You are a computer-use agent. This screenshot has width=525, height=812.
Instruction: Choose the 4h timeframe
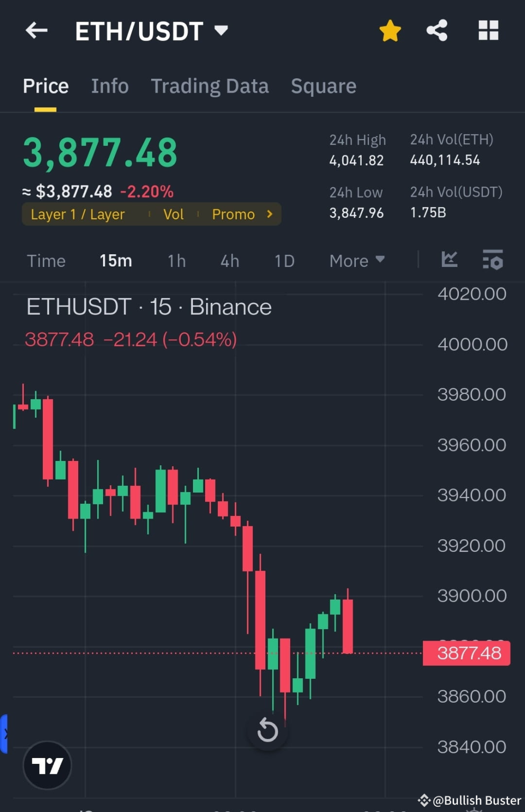230,261
